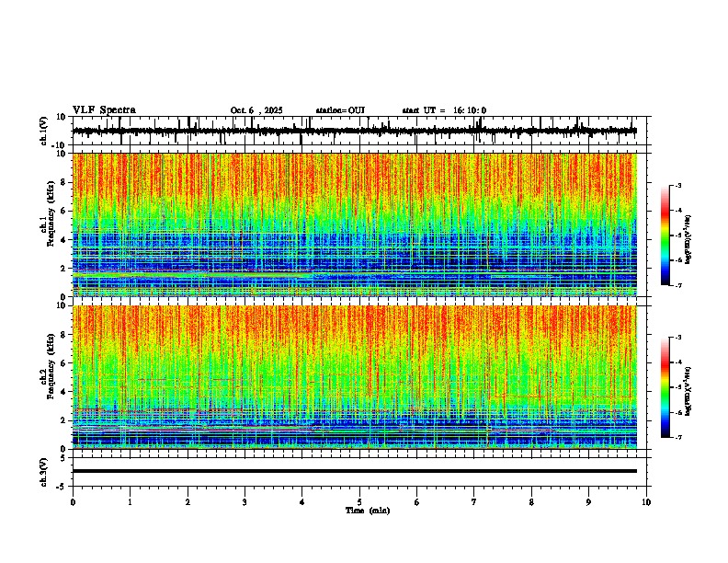Click the ch.3(V) axis label
This screenshot has height=563, width=728.
(43, 472)
